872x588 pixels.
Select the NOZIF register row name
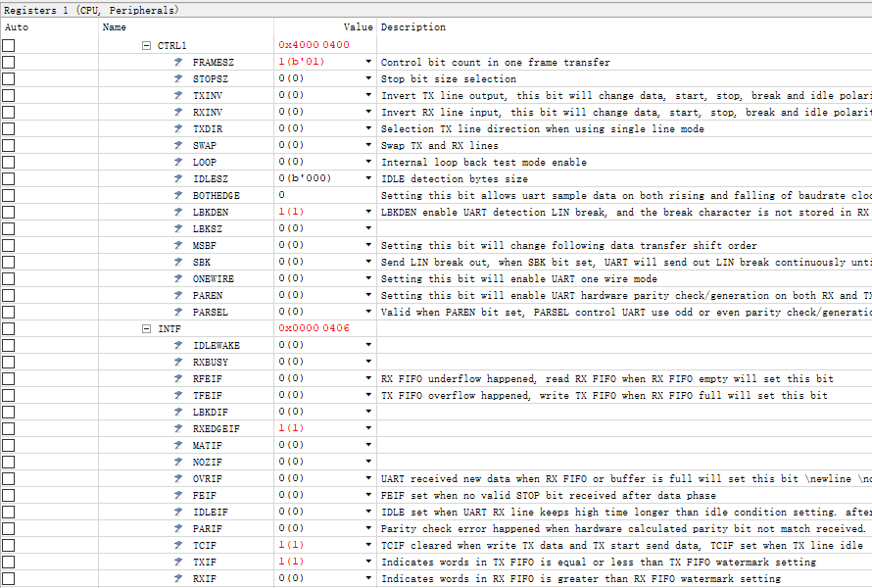click(x=208, y=463)
